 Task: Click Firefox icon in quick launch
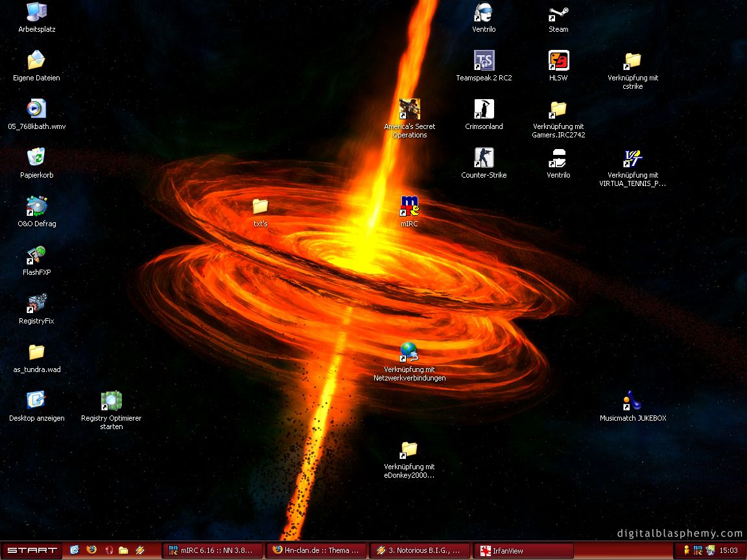coord(91,550)
